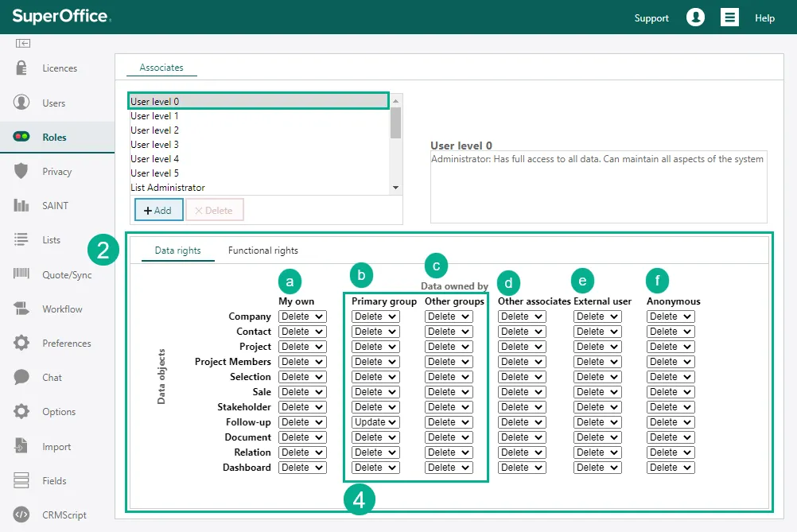797x532 pixels.
Task: Open the hamburger menu icon in header
Action: 729,17
